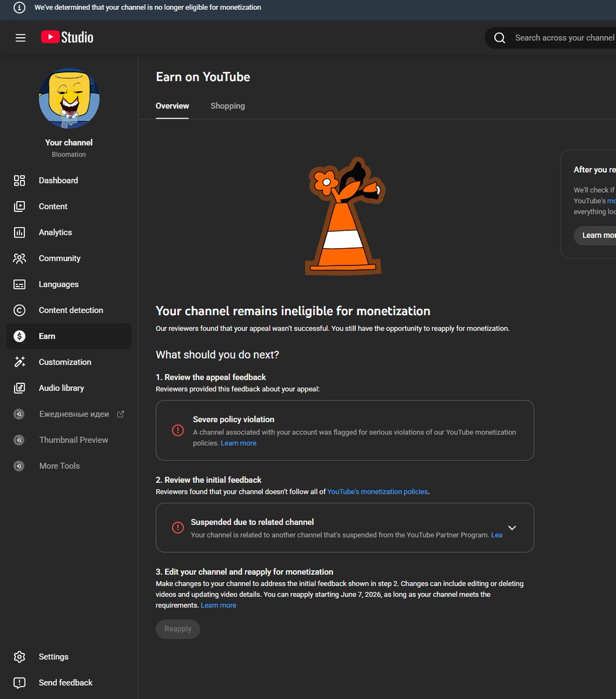Click the search magnifier icon
The height and width of the screenshot is (699, 616).
(499, 38)
